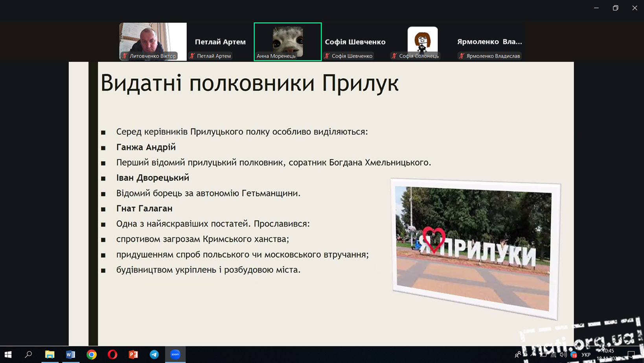The width and height of the screenshot is (644, 363).
Task: Click Софія Шевченко's participant tile
Action: (x=355, y=42)
